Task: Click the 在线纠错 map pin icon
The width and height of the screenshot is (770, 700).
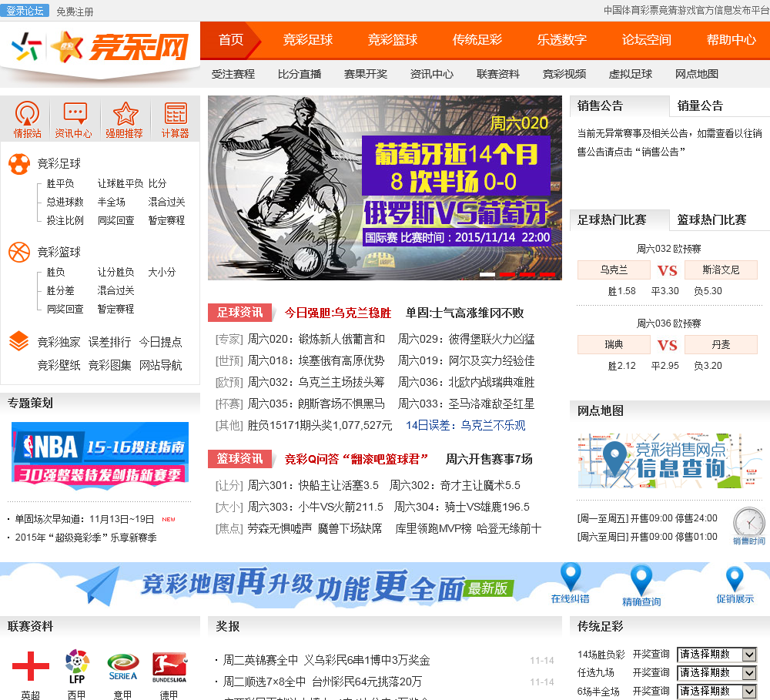Action: tap(571, 576)
